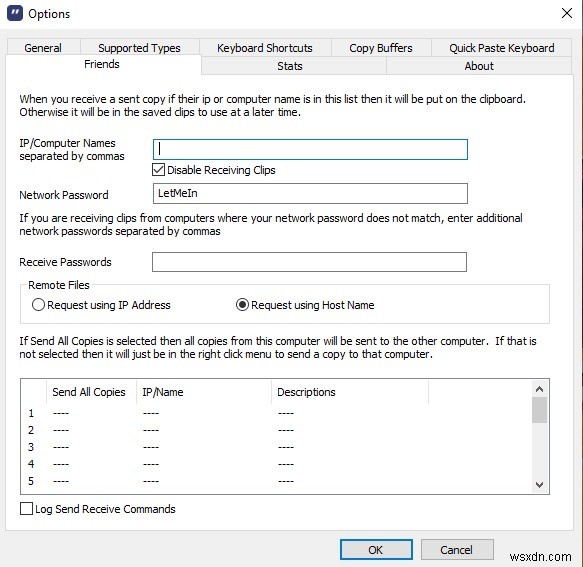This screenshot has height=567, width=583.
Task: Click the friends list scrollbar thumb
Action: tap(539, 410)
